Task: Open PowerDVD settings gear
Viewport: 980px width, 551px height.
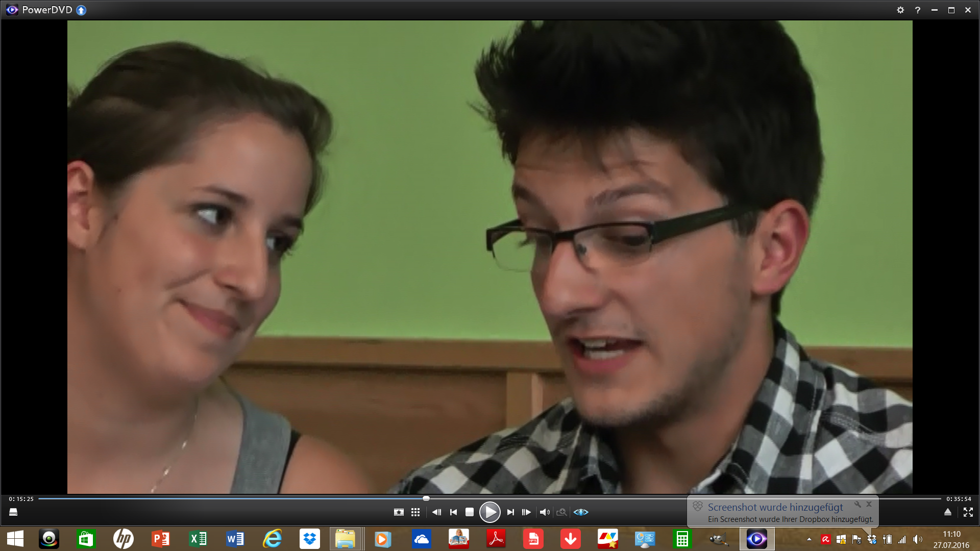Action: point(900,10)
